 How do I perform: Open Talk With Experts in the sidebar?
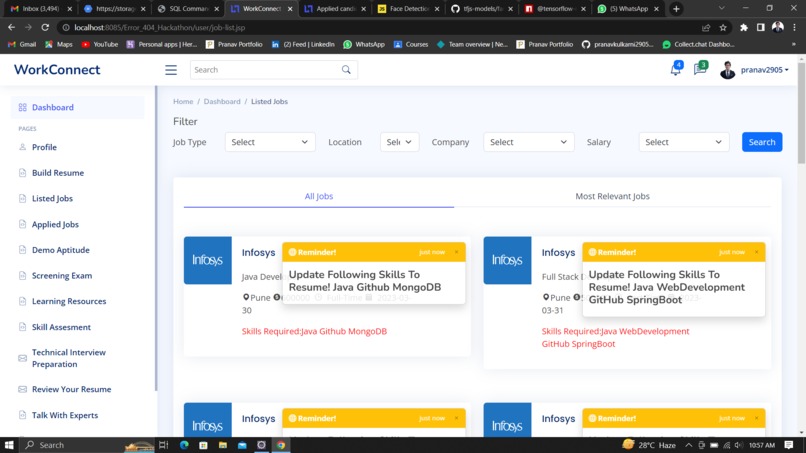point(65,415)
